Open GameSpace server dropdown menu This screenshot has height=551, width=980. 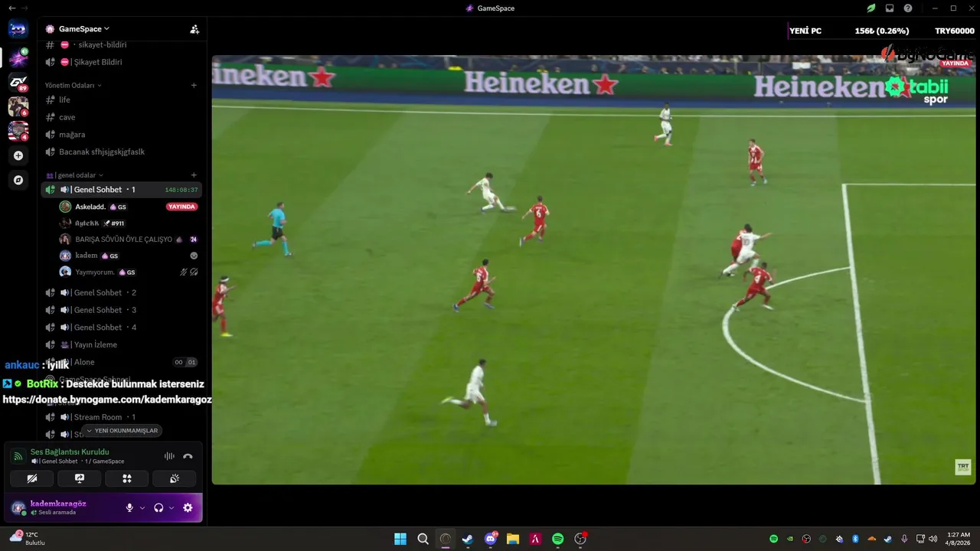[x=83, y=29]
